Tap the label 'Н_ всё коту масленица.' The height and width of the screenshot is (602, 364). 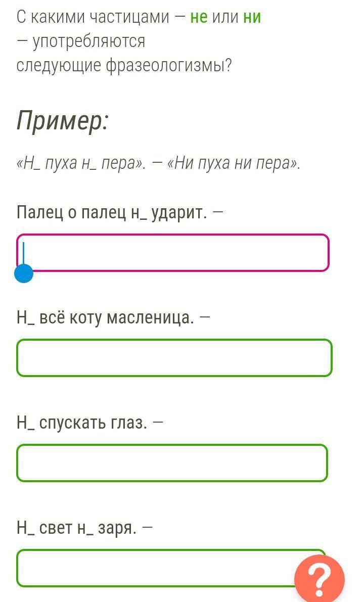pos(105,317)
